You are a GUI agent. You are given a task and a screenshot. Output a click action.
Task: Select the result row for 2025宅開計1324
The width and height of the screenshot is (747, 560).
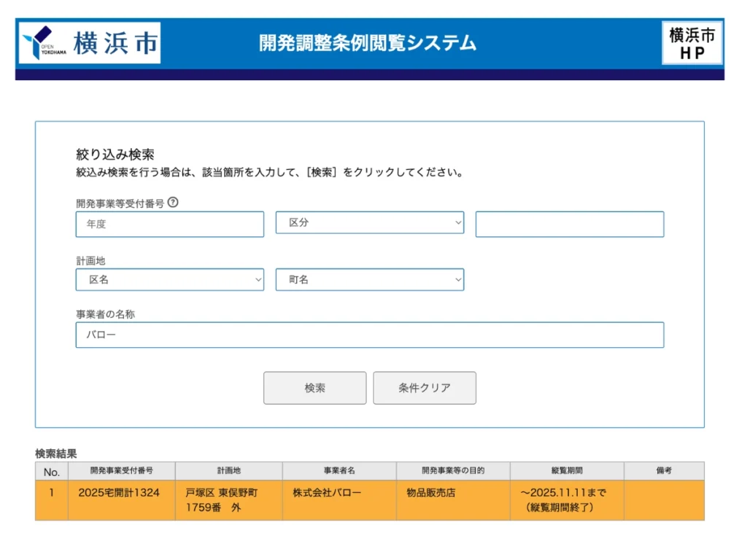tap(120, 494)
